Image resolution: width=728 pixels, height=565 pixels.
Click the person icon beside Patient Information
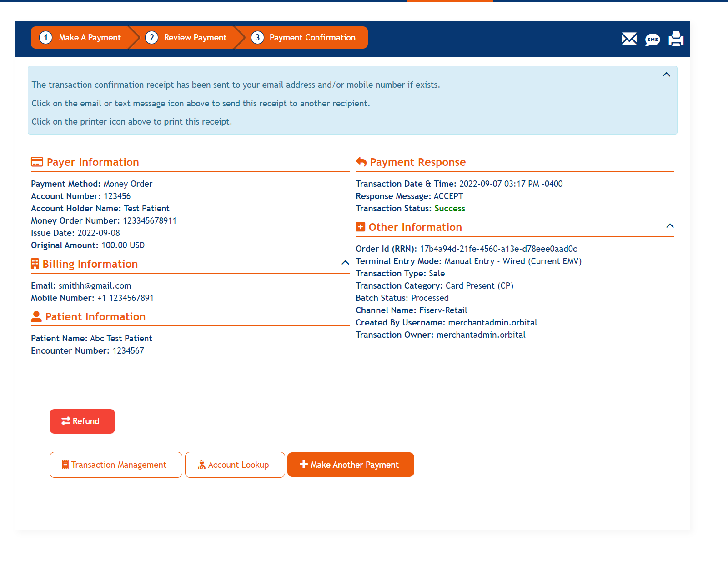click(x=36, y=316)
